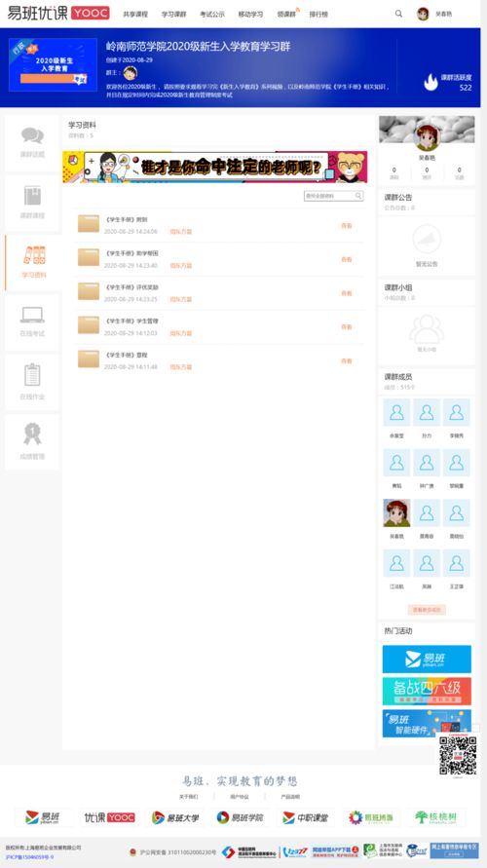The width and height of the screenshot is (487, 868).
Task: Click the photo member avatar in 课群成员
Action: (396, 512)
